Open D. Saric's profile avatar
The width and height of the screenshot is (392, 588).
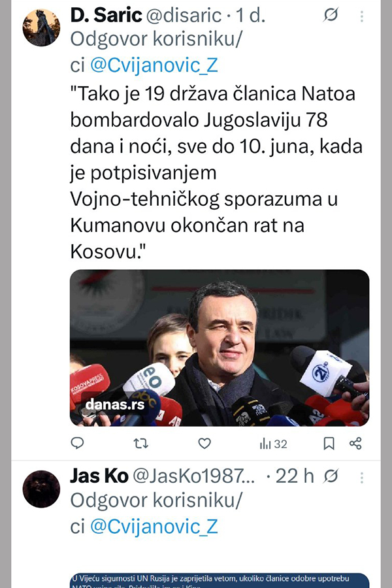pyautogui.click(x=41, y=27)
